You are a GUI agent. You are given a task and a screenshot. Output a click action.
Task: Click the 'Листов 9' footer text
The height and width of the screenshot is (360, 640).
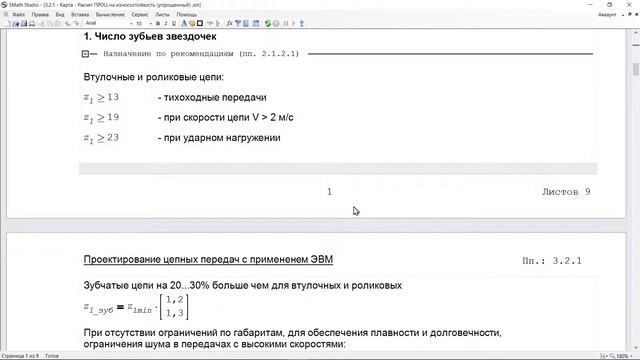[566, 191]
